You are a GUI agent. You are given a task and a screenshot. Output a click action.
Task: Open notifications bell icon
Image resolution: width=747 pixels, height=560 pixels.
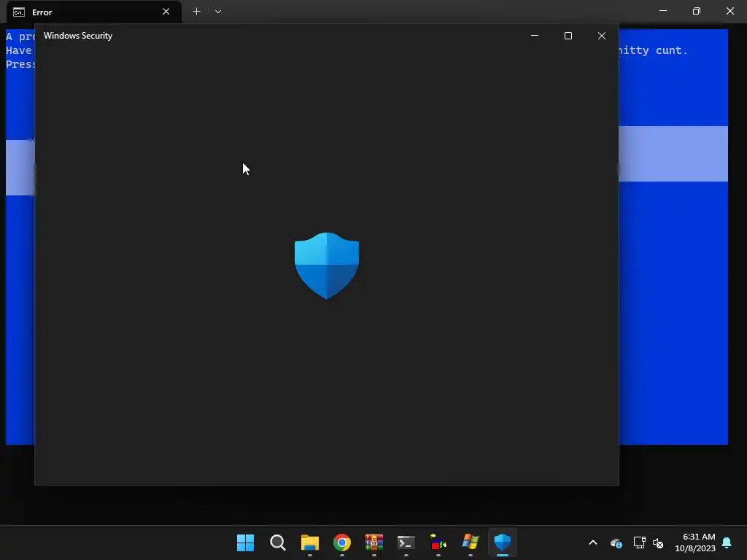pos(727,542)
